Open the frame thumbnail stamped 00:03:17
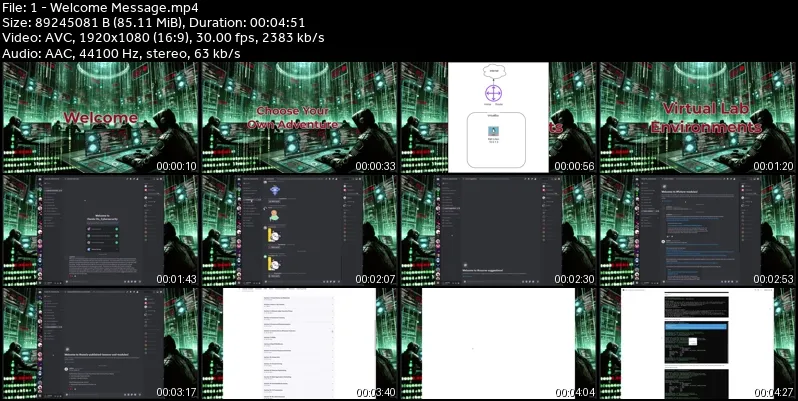The image size is (798, 401). [x=100, y=343]
